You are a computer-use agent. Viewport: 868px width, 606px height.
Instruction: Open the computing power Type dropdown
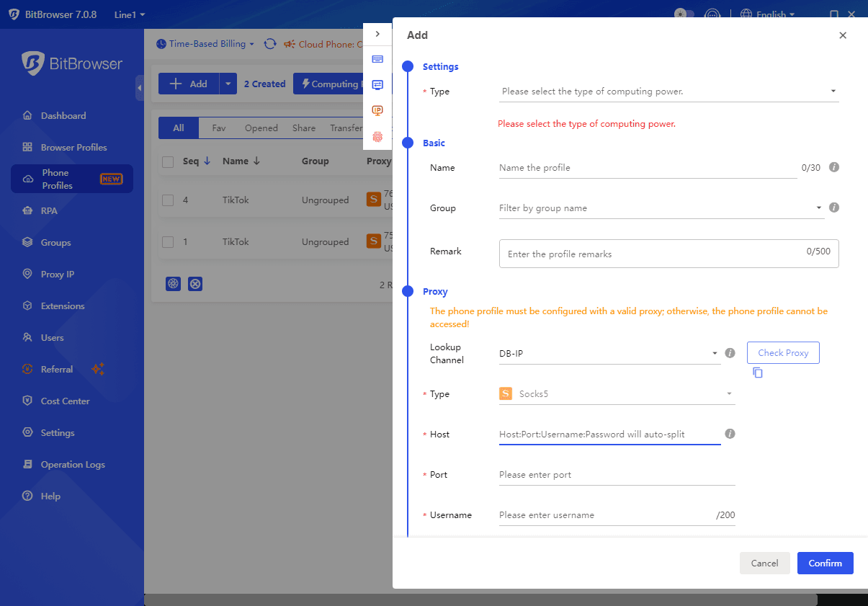coord(668,92)
